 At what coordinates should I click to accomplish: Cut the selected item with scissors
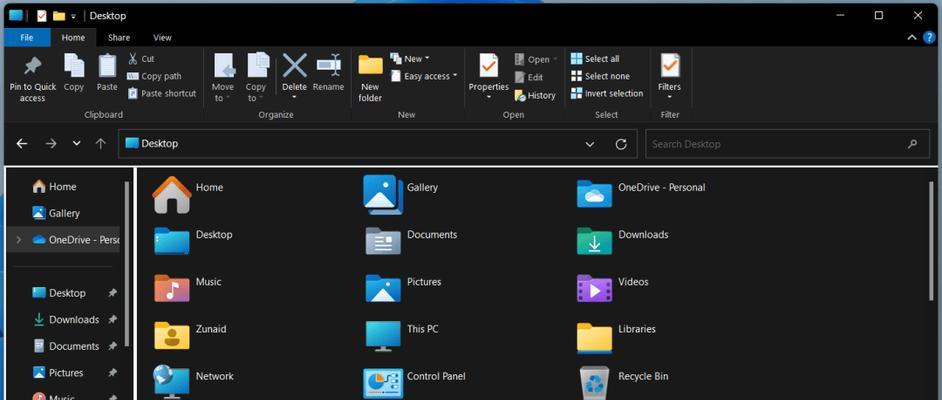[141, 59]
